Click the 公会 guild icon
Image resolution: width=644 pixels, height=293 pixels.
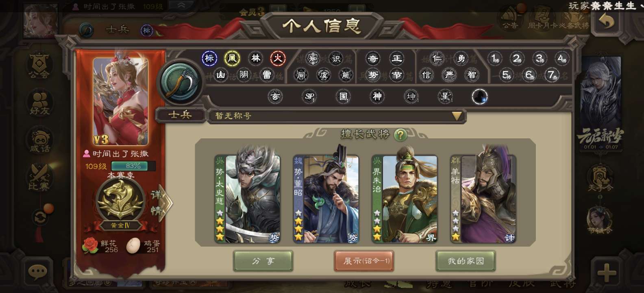tap(39, 66)
